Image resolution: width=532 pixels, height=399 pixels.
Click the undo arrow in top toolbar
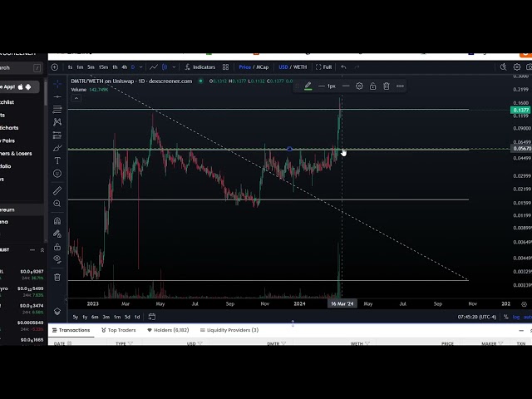point(343,66)
